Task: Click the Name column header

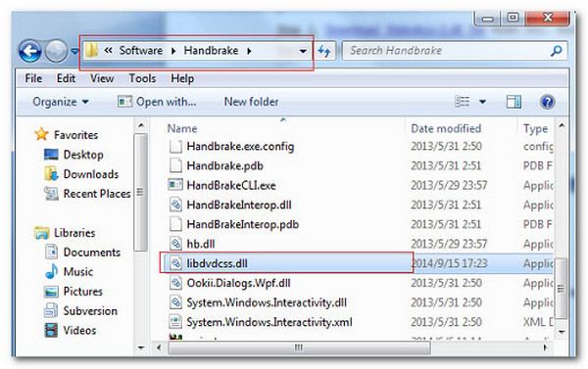Action: pos(182,128)
